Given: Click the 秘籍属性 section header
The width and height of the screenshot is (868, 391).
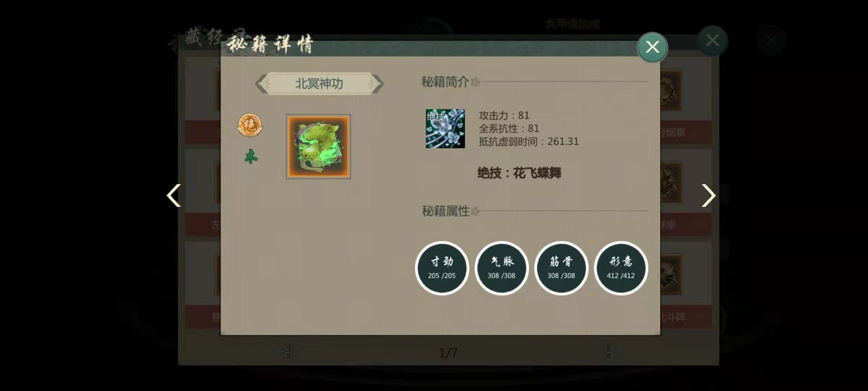Looking at the screenshot, I should (446, 211).
